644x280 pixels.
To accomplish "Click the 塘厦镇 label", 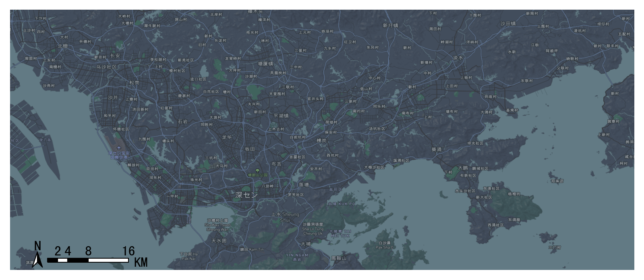I will 265,64.
